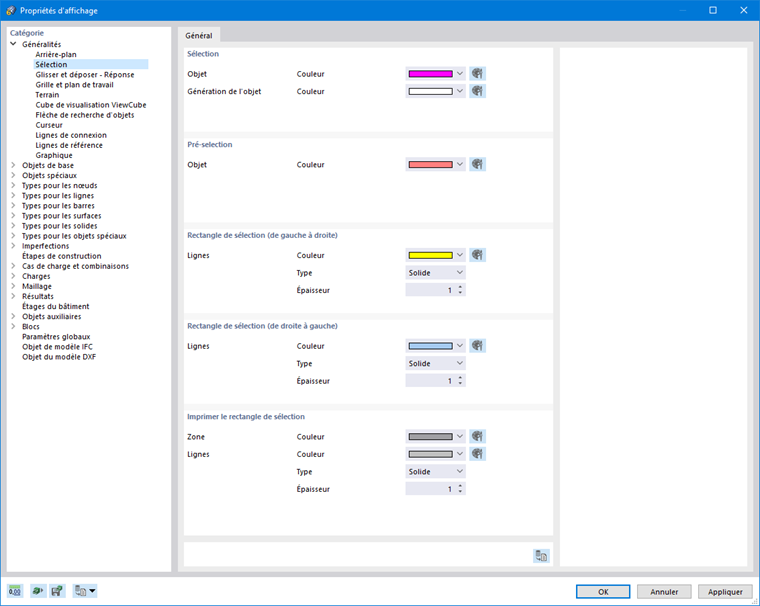This screenshot has height=606, width=760.
Task: Select Étapes de construction item
Action: point(62,256)
